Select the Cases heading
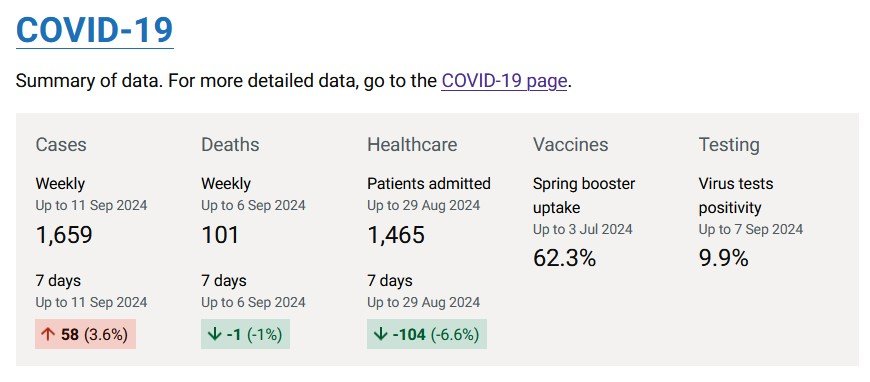Image resolution: width=870 pixels, height=382 pixels. (61, 145)
